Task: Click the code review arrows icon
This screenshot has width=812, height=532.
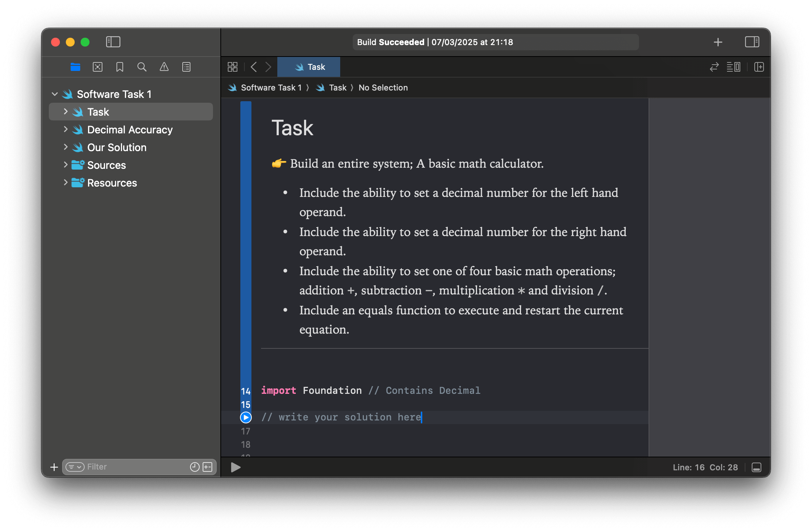Action: click(714, 67)
